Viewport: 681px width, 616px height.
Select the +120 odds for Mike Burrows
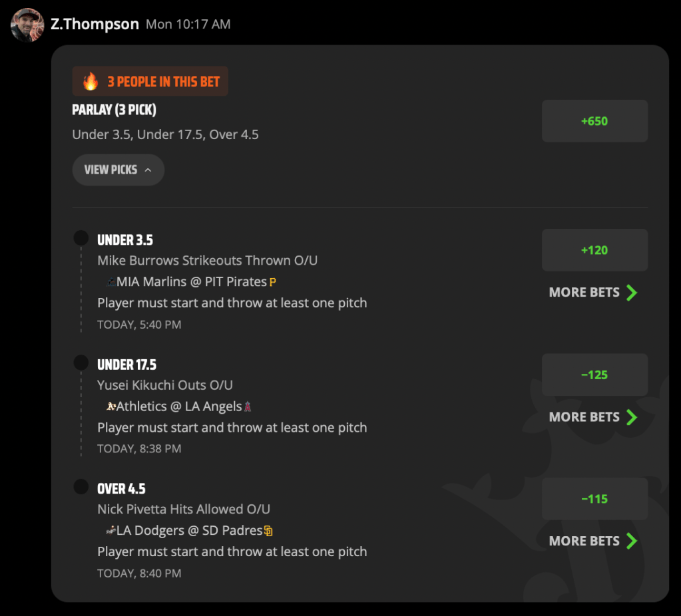click(x=594, y=250)
